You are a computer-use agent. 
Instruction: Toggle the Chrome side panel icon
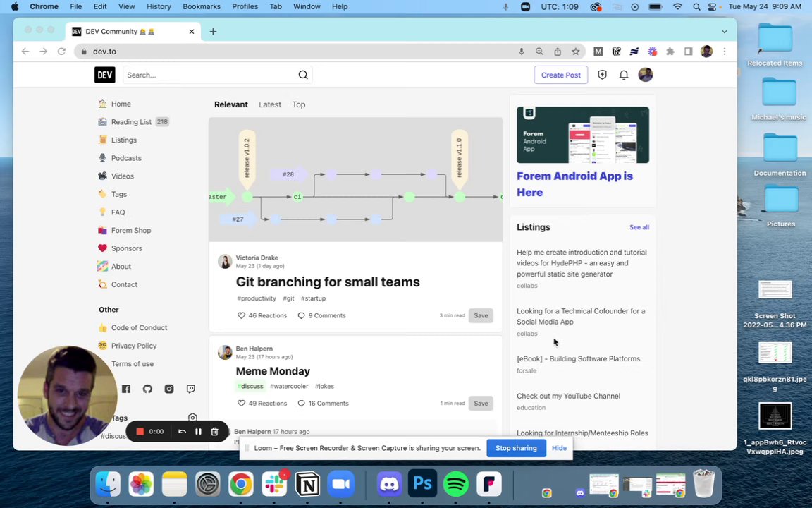point(688,52)
